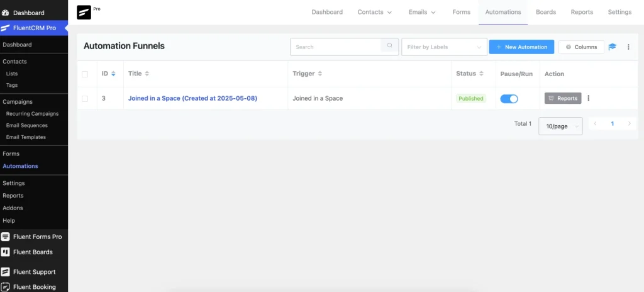Click the Automation Funnels heading
The height and width of the screenshot is (292, 644).
click(x=124, y=46)
